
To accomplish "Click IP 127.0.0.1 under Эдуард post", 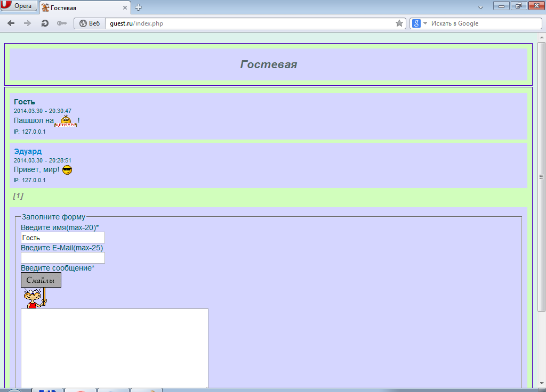I will (30, 180).
